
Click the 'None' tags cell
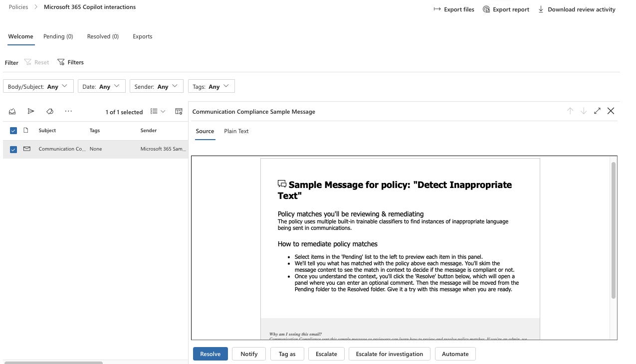click(96, 149)
